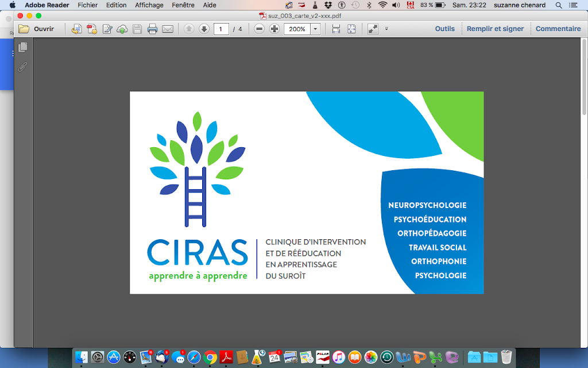Zoom in with the plus button
This screenshot has height=368, width=588.
coord(274,29)
